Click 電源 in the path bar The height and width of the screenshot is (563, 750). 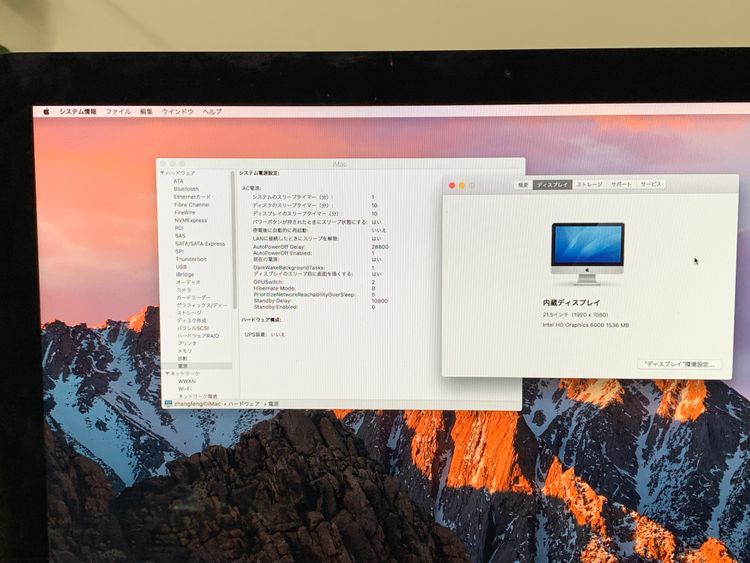point(273,404)
